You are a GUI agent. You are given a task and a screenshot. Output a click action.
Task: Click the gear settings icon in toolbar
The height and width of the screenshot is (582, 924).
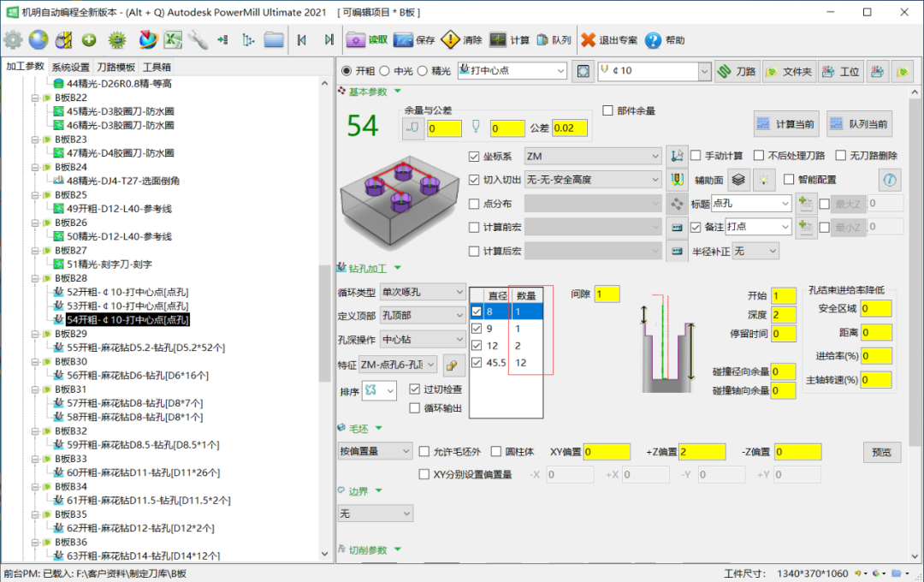click(x=13, y=40)
